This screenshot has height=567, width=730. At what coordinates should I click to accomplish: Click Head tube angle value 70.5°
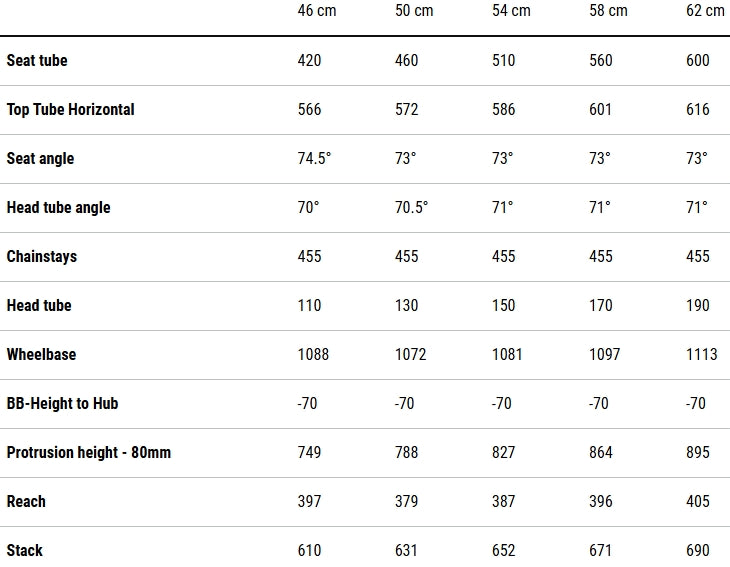click(x=412, y=208)
